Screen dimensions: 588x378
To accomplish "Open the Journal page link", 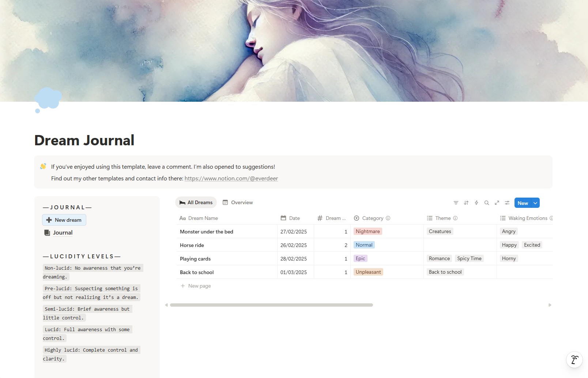I will point(63,233).
